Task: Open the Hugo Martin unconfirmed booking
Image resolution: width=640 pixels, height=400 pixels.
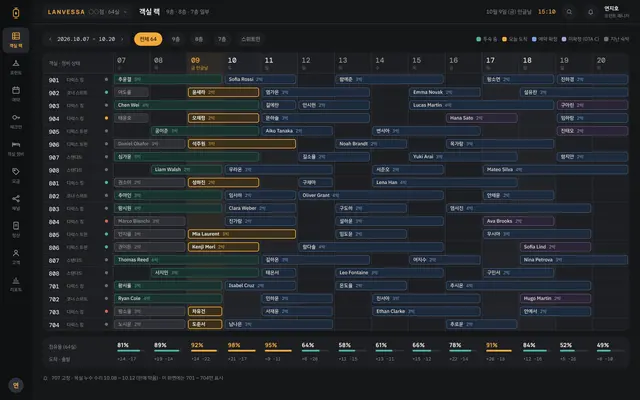Action: point(556,298)
